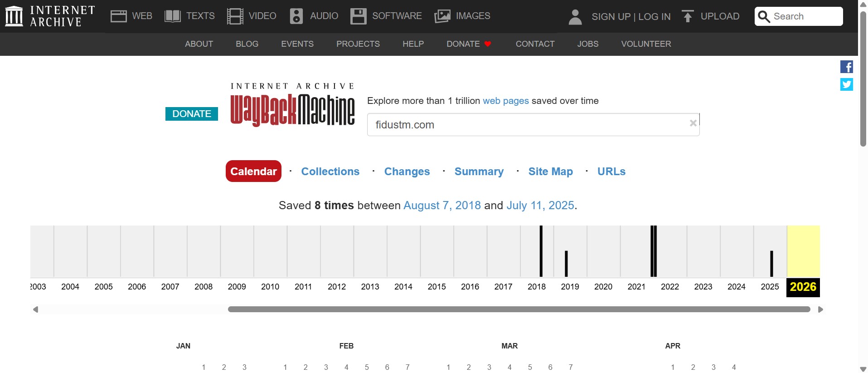Select the Calendar tab

point(253,171)
